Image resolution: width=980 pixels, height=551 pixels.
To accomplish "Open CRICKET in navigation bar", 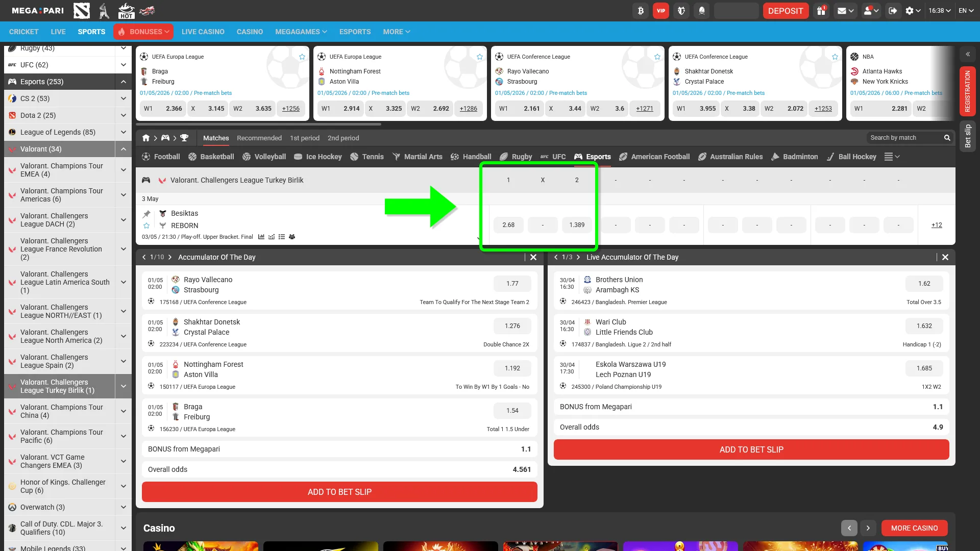I will [24, 32].
